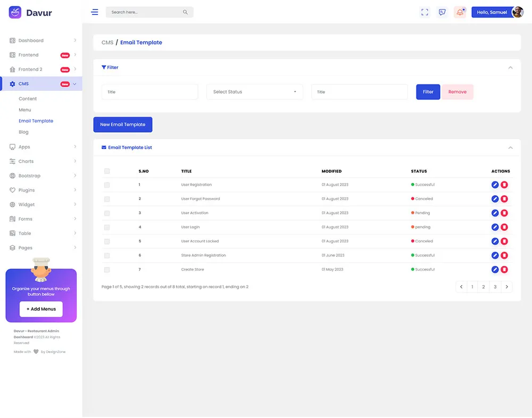Check the User Forgot Password row checkbox
Viewport: 532px width, 418px height.
(107, 199)
